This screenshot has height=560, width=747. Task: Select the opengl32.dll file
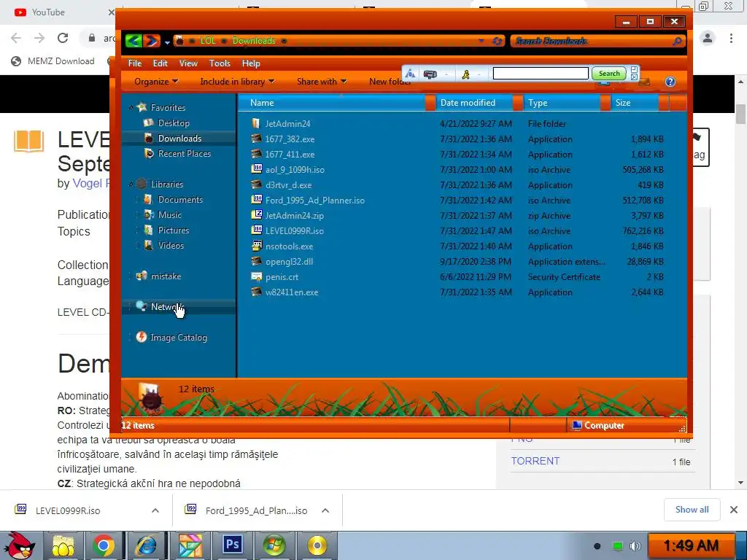(289, 262)
